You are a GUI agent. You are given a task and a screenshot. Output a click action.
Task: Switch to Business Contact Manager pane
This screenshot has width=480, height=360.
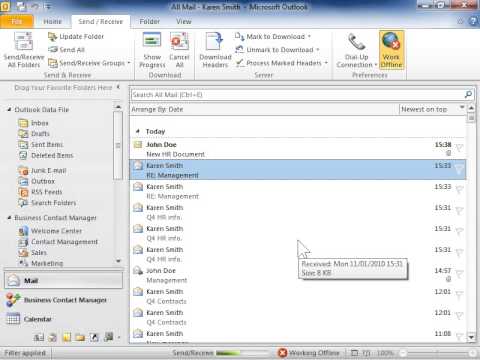(63, 300)
